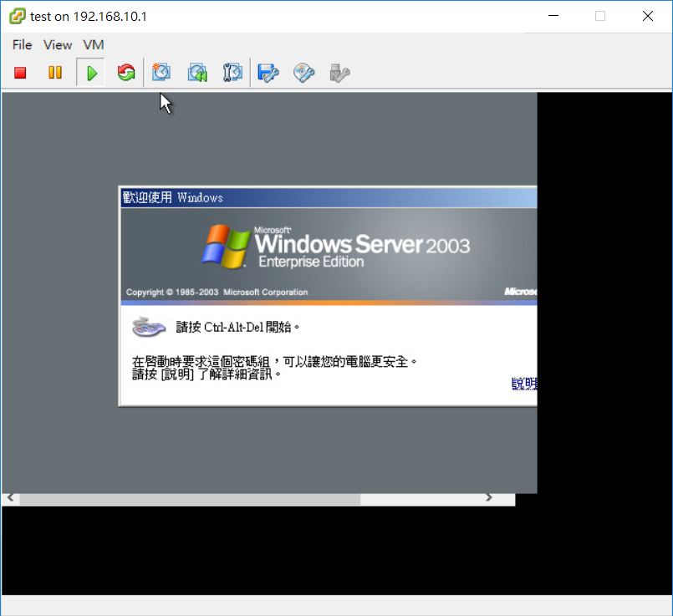The width and height of the screenshot is (673, 616).
Task: Open the View menu
Action: pyautogui.click(x=58, y=44)
